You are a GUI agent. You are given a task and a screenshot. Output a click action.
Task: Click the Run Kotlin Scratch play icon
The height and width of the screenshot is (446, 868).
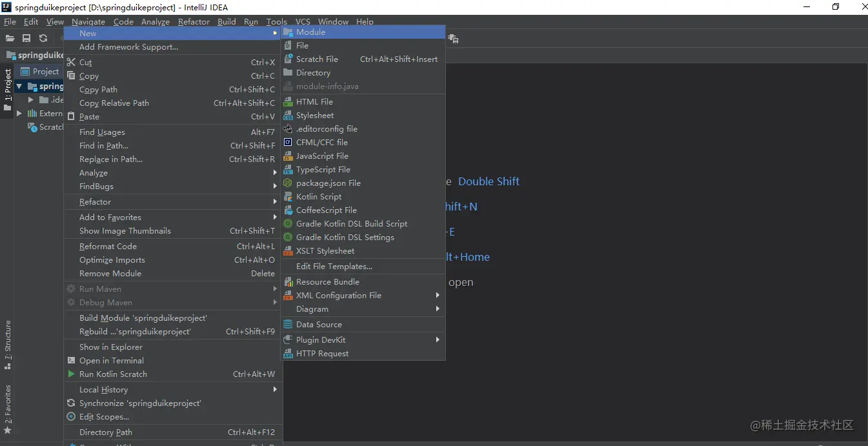click(x=71, y=374)
